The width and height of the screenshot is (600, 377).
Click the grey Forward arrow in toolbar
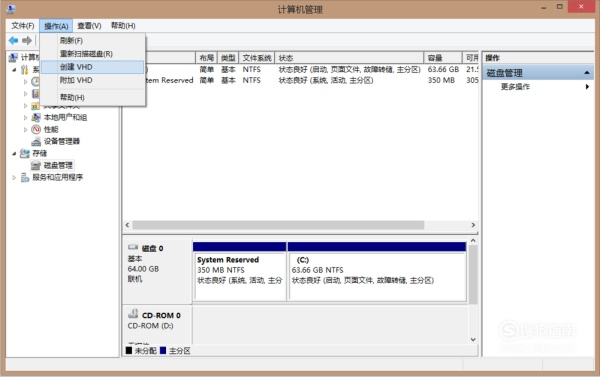tap(27, 40)
